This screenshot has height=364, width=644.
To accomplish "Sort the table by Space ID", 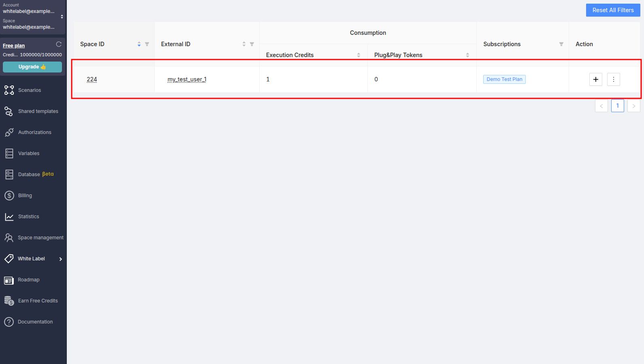I will point(139,44).
